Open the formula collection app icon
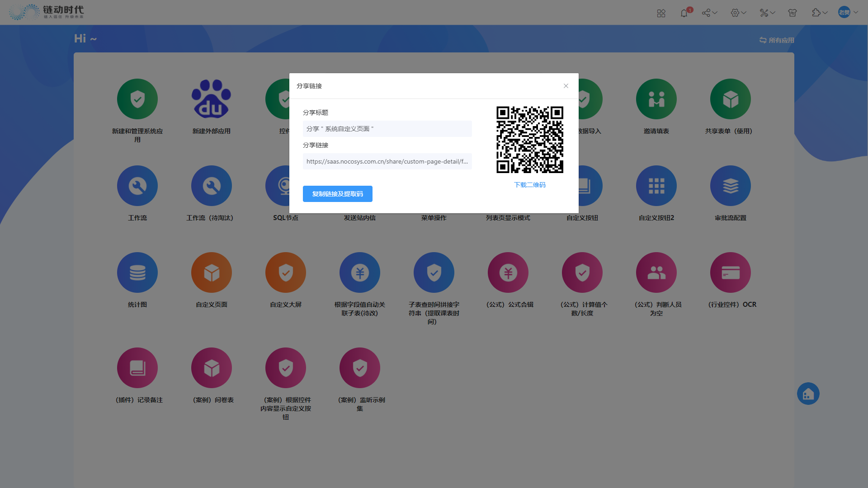Screen dimensions: 868x488 coord(508,272)
